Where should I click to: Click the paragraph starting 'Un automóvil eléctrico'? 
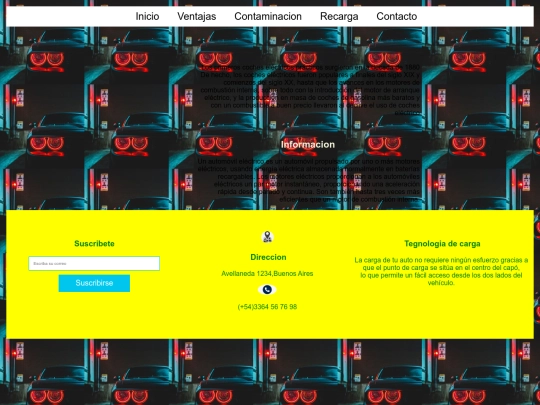309,180
